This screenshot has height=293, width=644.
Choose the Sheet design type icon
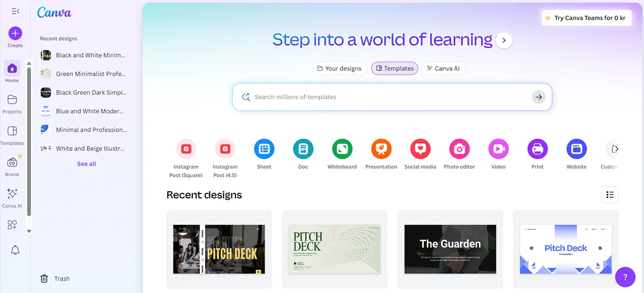pyautogui.click(x=264, y=149)
